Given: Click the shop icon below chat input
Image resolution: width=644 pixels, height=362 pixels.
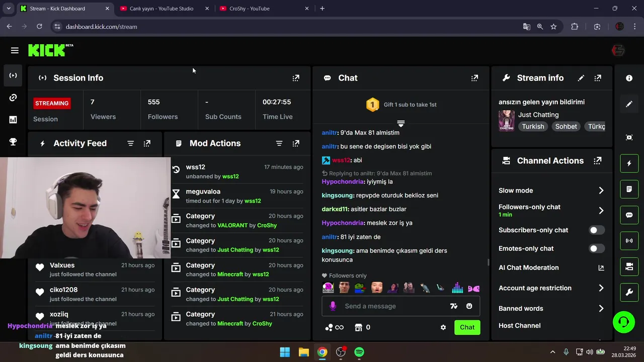Looking at the screenshot, I should tap(358, 327).
